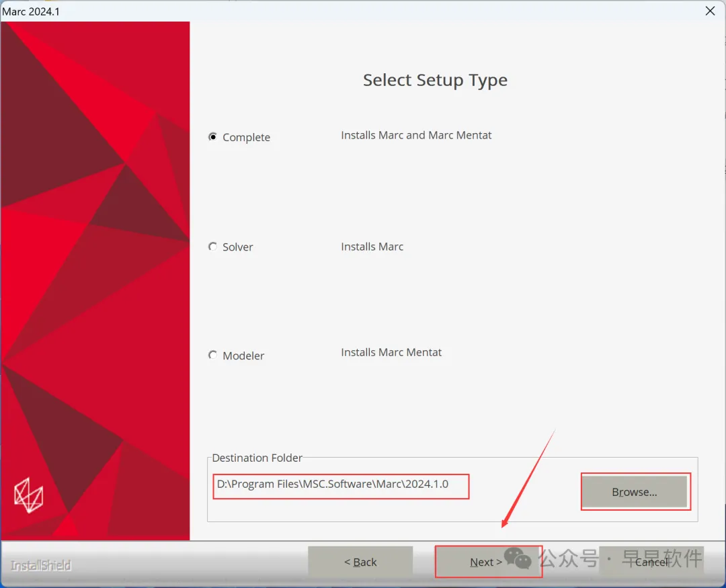Cancel the Marc installation
Viewport: 726px width, 588px height.
651,562
